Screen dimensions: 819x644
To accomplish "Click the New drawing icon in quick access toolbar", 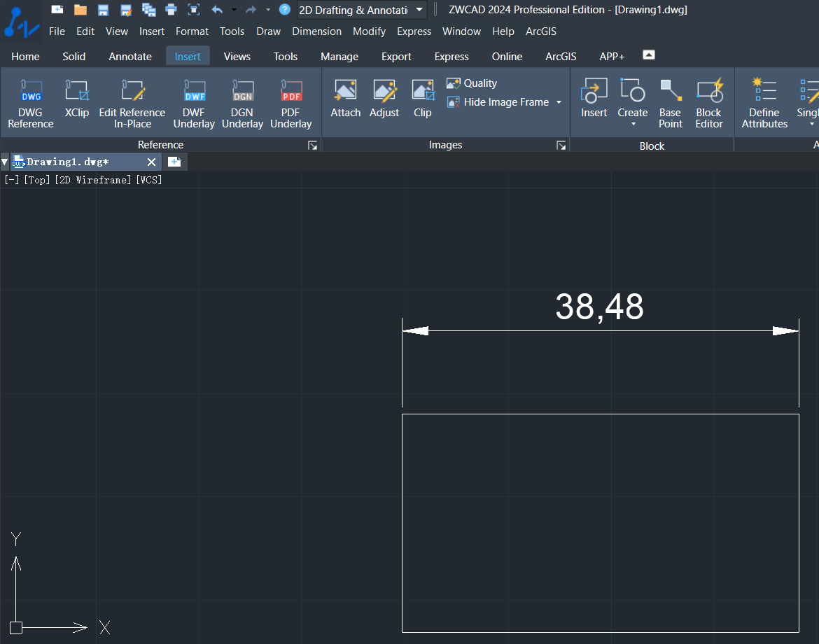I will pyautogui.click(x=57, y=9).
